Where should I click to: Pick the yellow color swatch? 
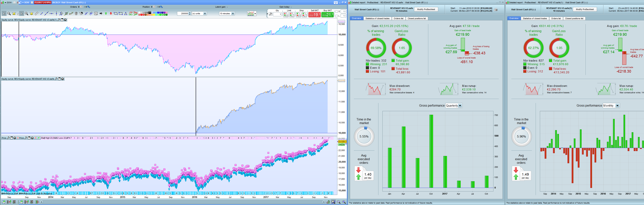pyautogui.click(x=154, y=14)
